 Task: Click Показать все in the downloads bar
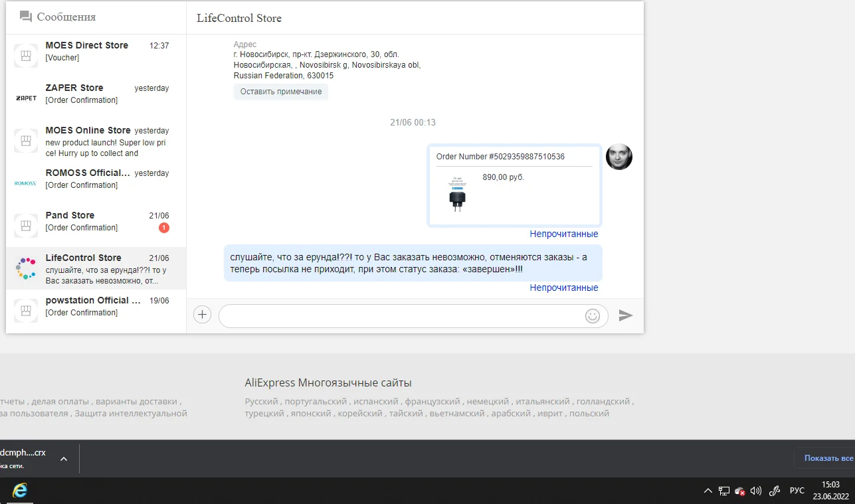click(828, 458)
